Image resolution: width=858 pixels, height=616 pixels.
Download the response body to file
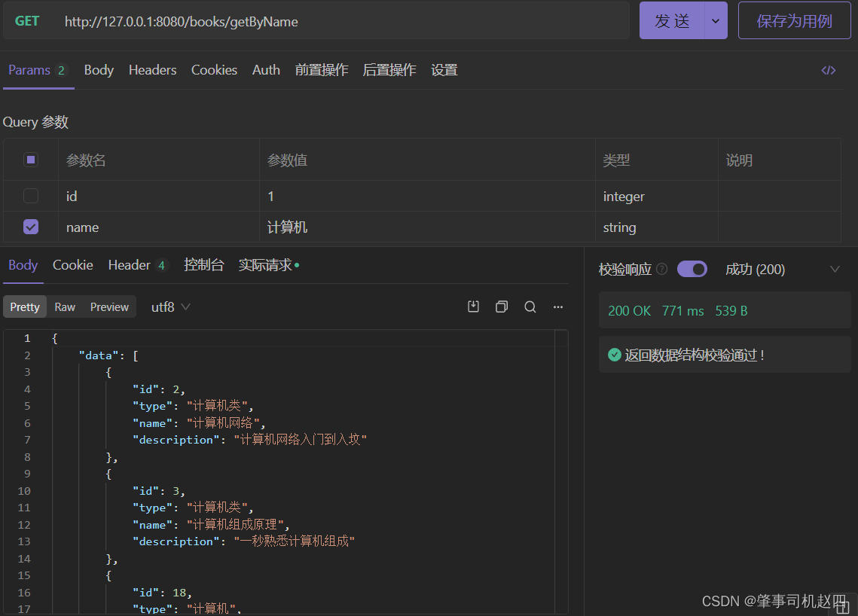[473, 306]
